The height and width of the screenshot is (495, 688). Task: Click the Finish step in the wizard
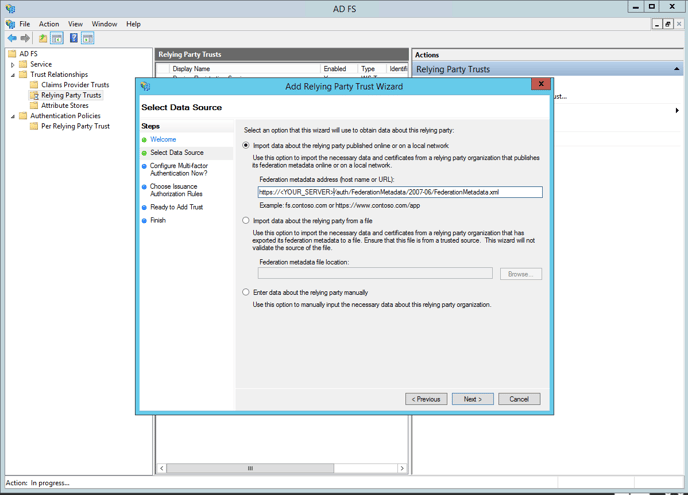158,220
